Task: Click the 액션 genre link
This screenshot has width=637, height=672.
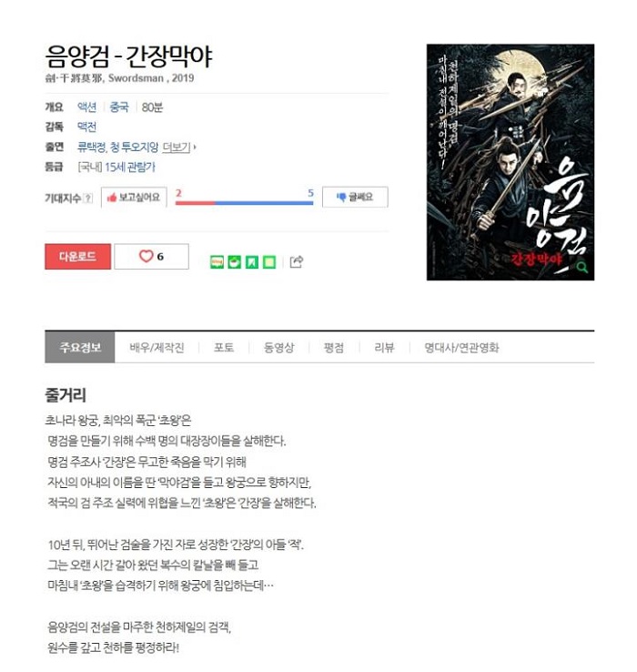Action: pyautogui.click(x=86, y=107)
